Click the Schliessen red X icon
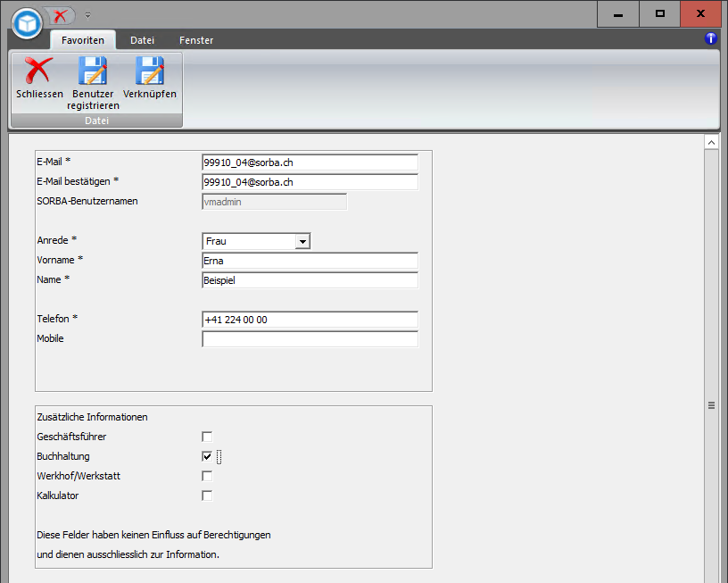This screenshot has height=583, width=728. pyautogui.click(x=39, y=71)
